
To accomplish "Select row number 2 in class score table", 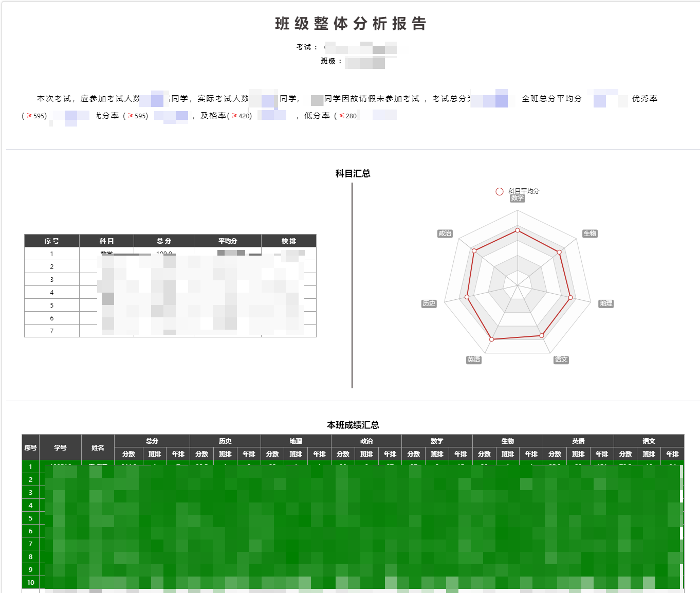I will tap(30, 479).
